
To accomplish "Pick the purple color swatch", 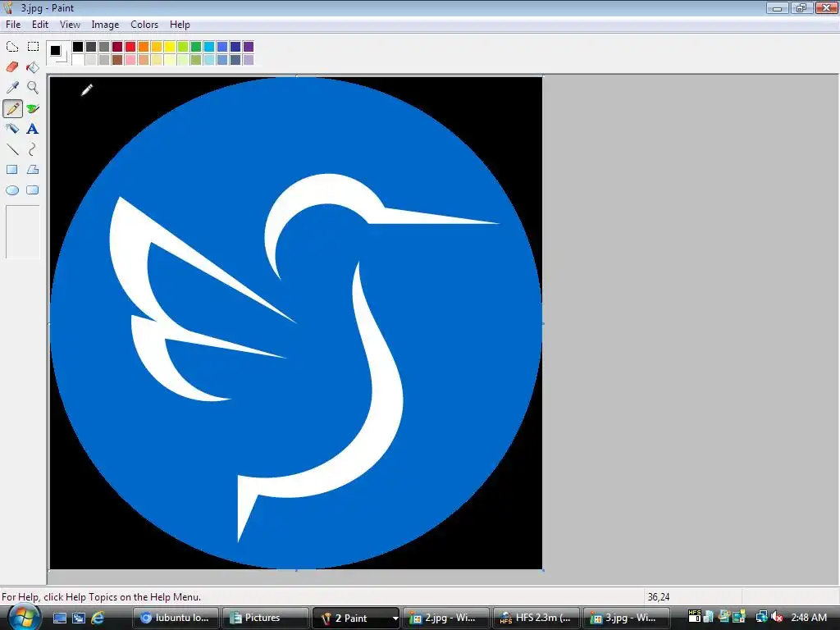I will pyautogui.click(x=249, y=47).
